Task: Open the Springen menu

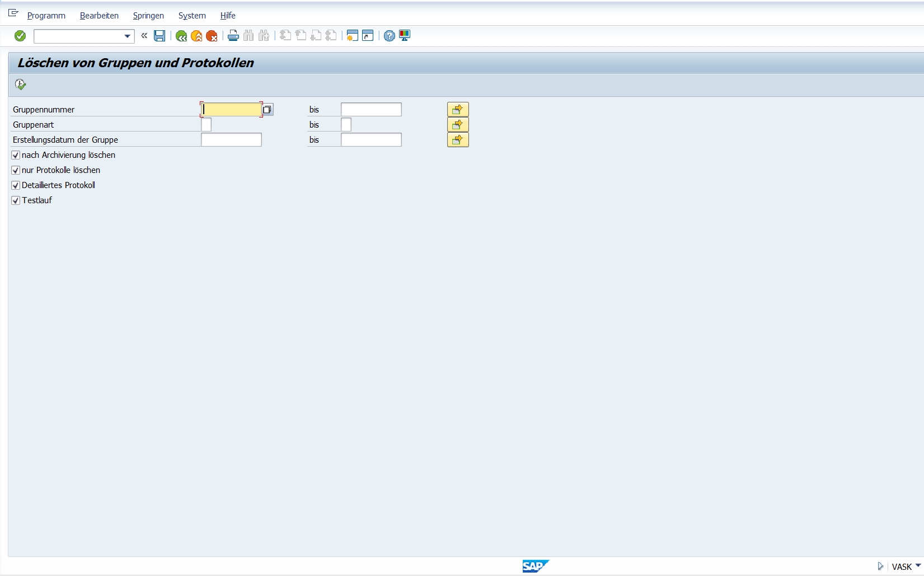Action: click(x=148, y=16)
